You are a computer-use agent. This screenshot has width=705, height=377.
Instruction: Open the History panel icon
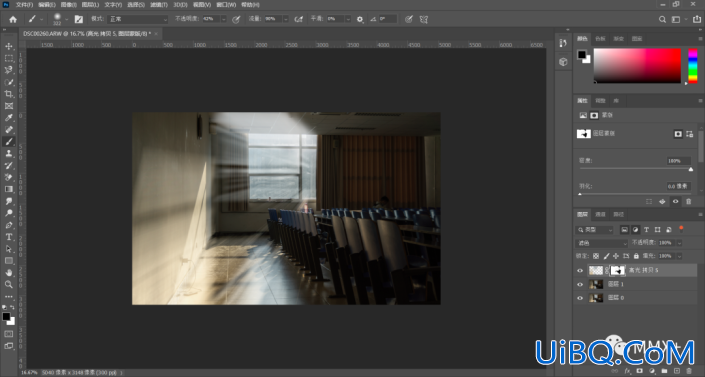pyautogui.click(x=563, y=43)
